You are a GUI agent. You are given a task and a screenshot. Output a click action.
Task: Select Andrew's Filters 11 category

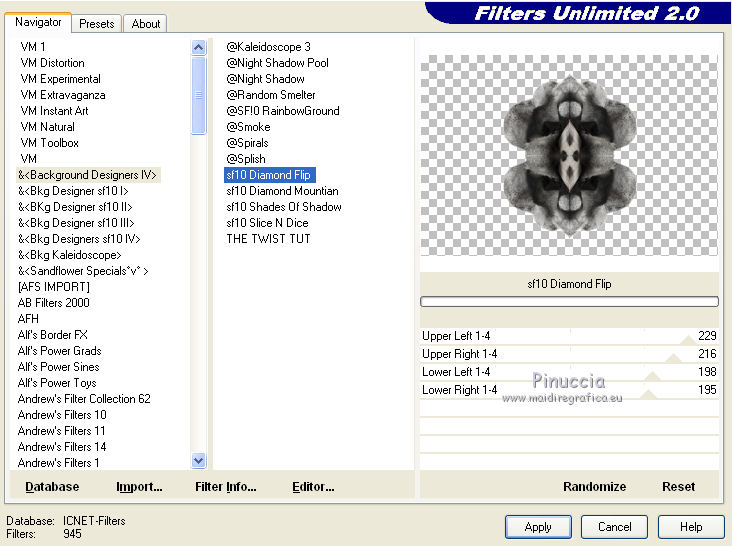(x=61, y=430)
